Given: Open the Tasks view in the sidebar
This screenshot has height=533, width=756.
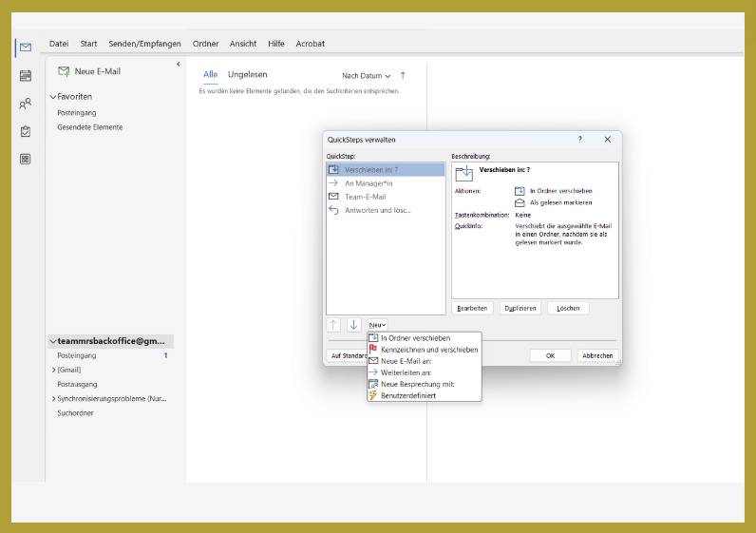Looking at the screenshot, I should [x=26, y=131].
